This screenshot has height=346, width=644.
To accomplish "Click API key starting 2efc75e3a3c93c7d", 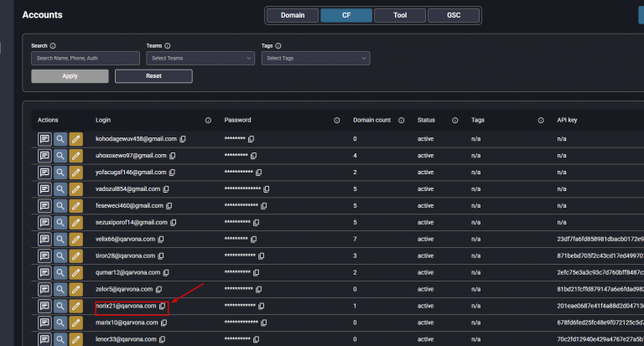I will coord(600,272).
